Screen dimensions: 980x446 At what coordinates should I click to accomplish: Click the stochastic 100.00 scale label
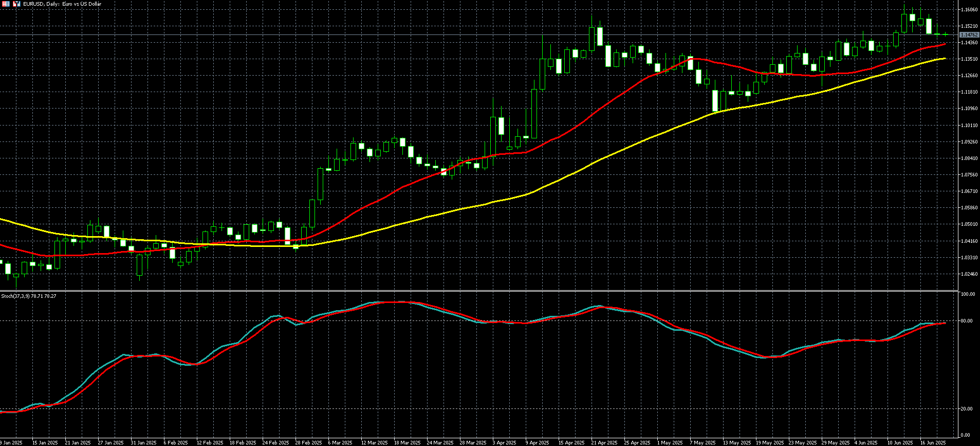[x=968, y=294]
